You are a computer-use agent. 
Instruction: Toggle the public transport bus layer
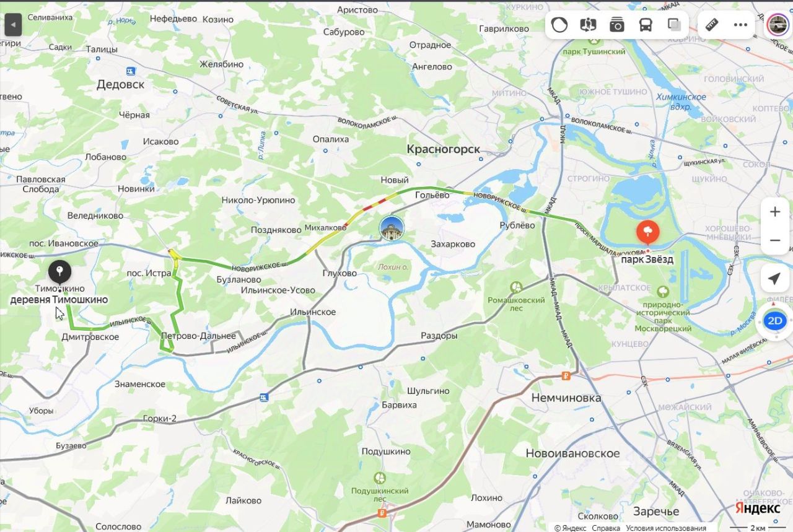(646, 25)
